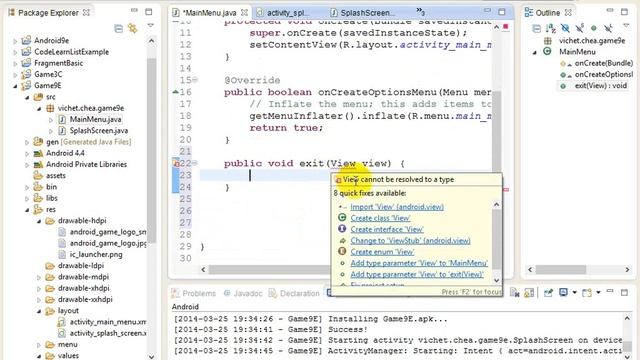
Task: Switch to SplashScreen editor tab
Action: click(x=363, y=13)
